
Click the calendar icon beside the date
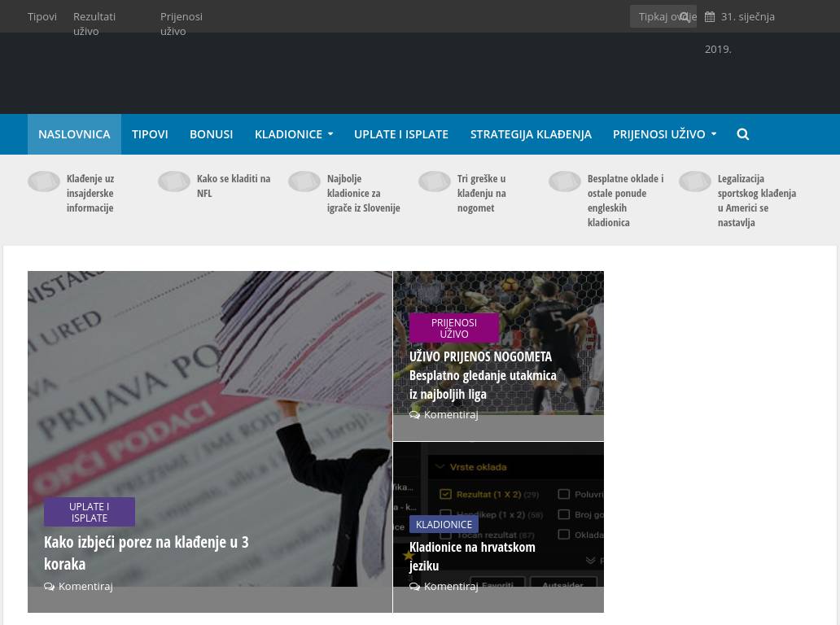710,17
